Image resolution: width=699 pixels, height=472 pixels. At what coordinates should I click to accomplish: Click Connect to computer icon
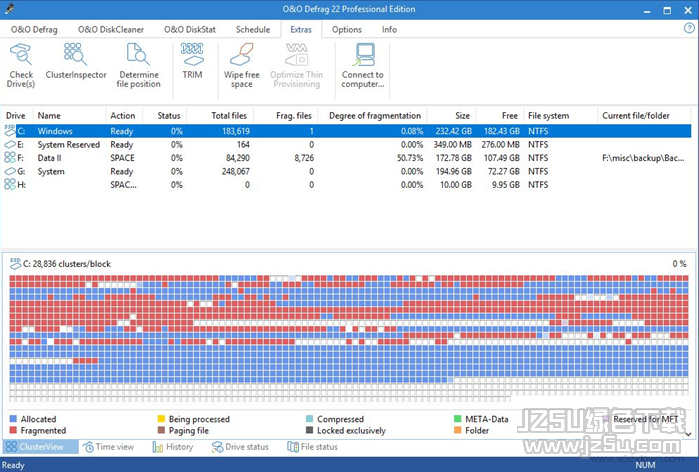coord(363,54)
